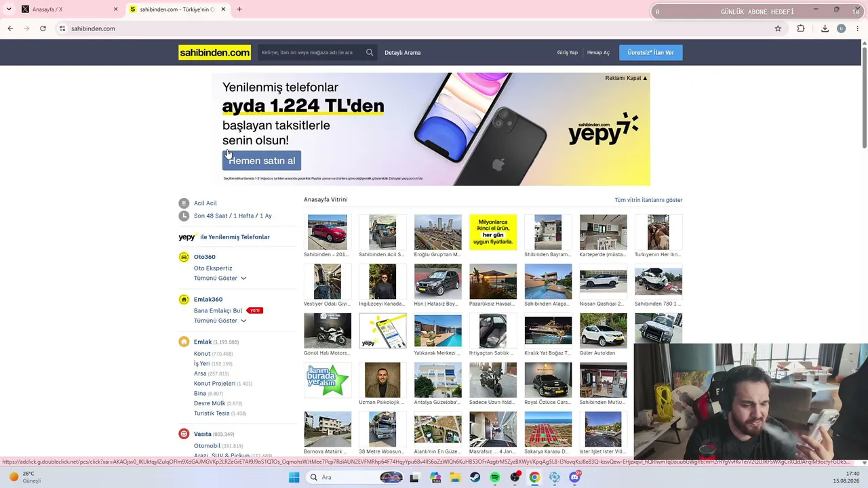This screenshot has width=868, height=488.
Task: Open OBS Studio from the taskbar
Action: (515, 477)
